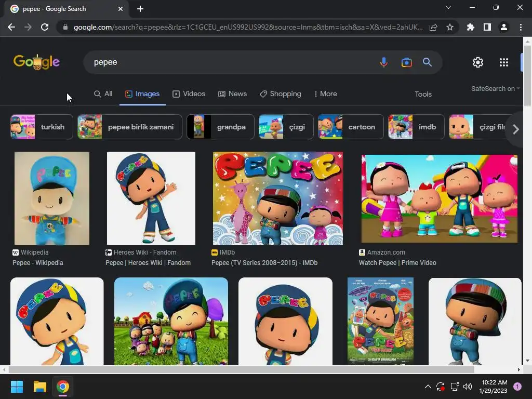
Task: Open notification center badge
Action: coord(517,387)
